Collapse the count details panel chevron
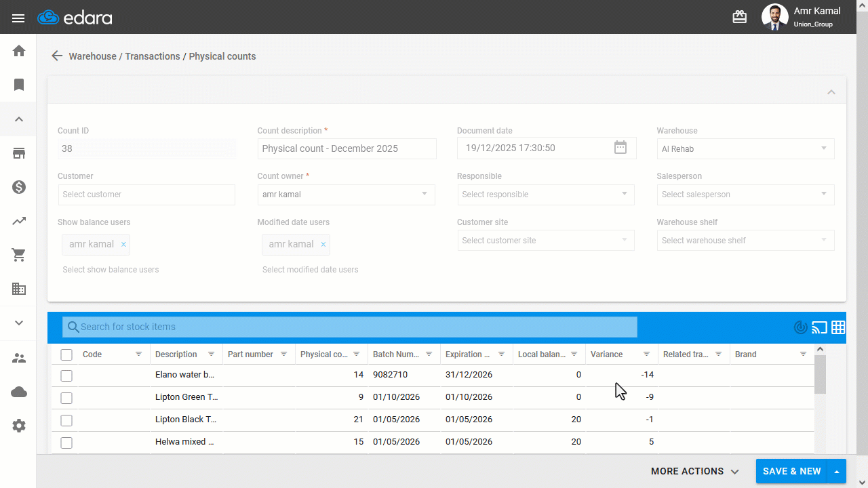 (831, 91)
